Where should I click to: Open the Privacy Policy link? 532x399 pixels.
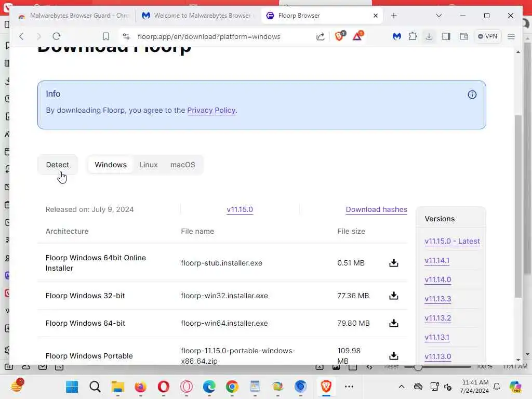coord(211,110)
